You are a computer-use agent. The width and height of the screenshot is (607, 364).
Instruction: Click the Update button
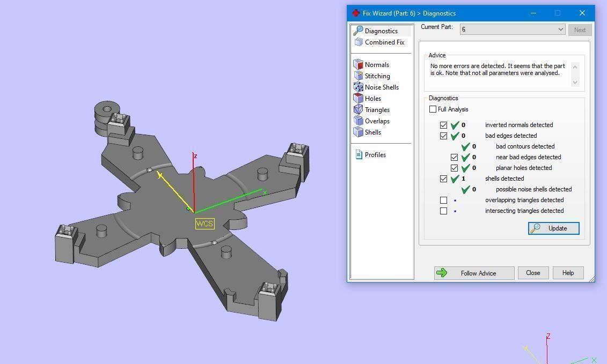[x=553, y=228]
